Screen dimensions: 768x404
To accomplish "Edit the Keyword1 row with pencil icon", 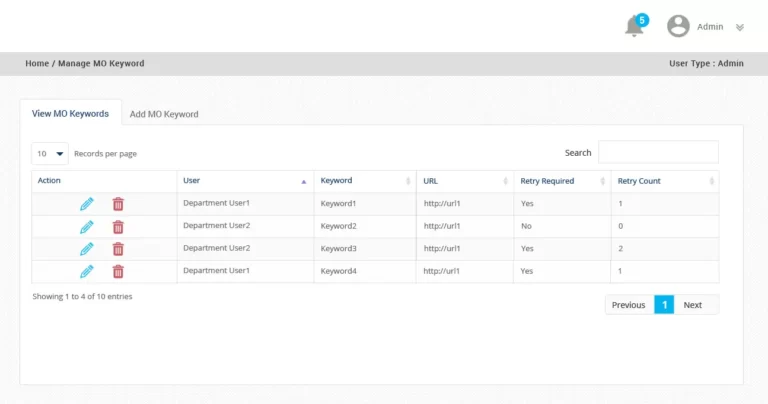I will point(87,204).
